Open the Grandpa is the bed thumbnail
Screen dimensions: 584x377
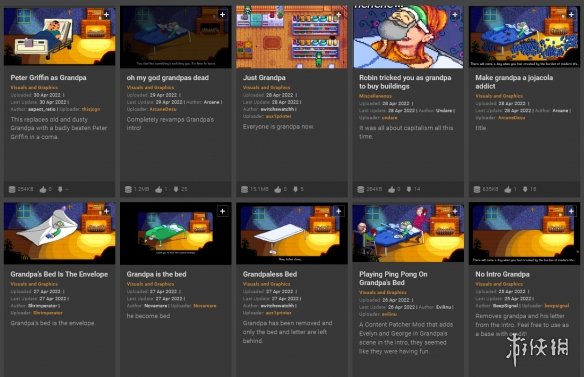[176, 233]
